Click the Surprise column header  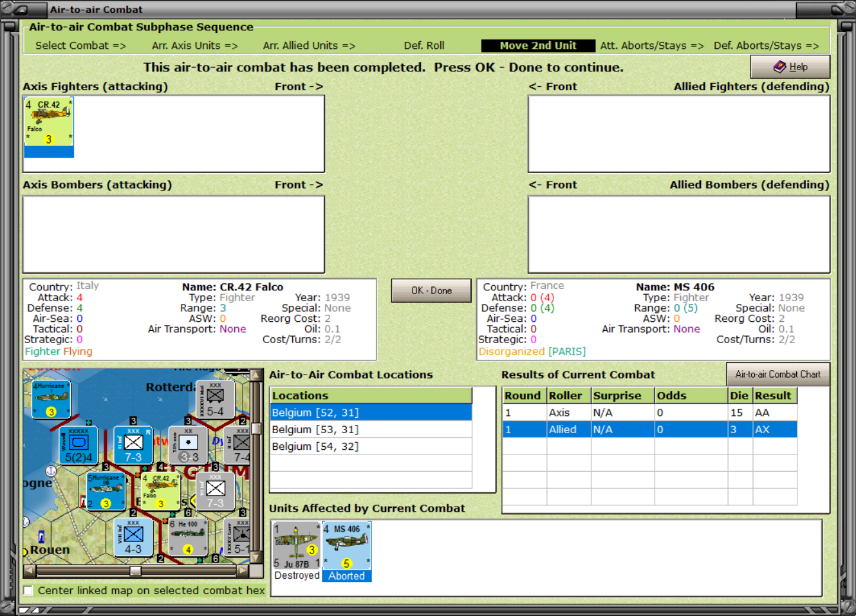[x=623, y=396]
